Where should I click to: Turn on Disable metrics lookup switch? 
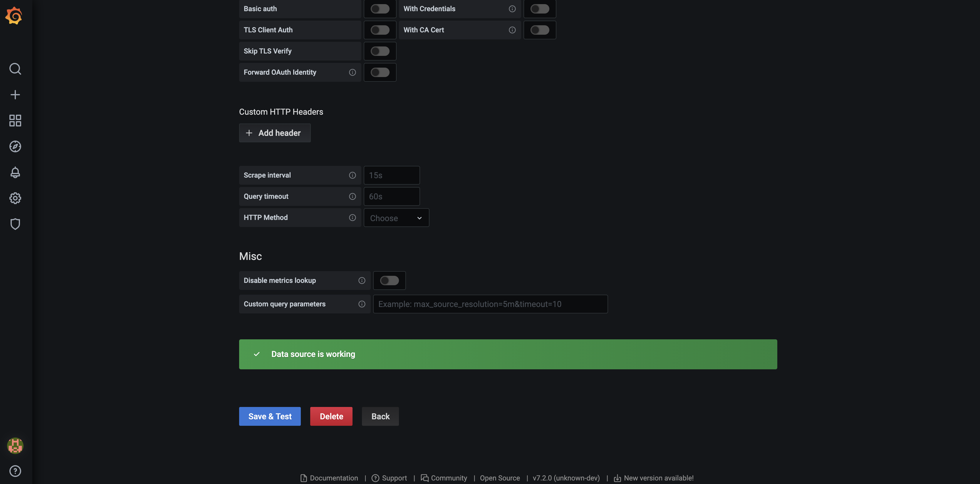(x=389, y=281)
